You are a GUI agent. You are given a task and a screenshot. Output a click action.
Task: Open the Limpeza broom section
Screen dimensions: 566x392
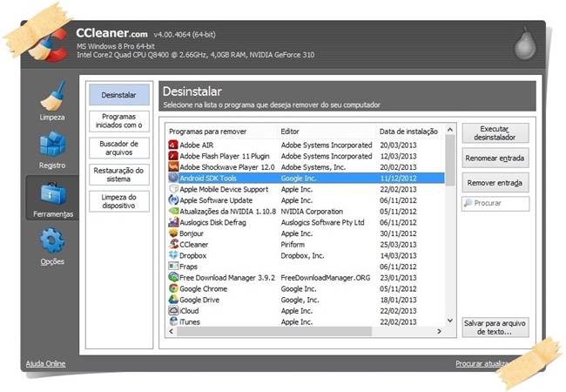(53, 101)
